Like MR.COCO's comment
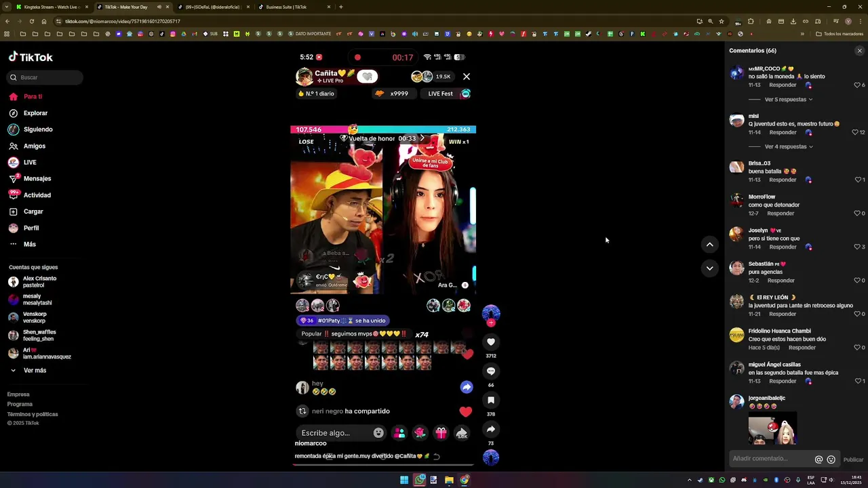 856,85
